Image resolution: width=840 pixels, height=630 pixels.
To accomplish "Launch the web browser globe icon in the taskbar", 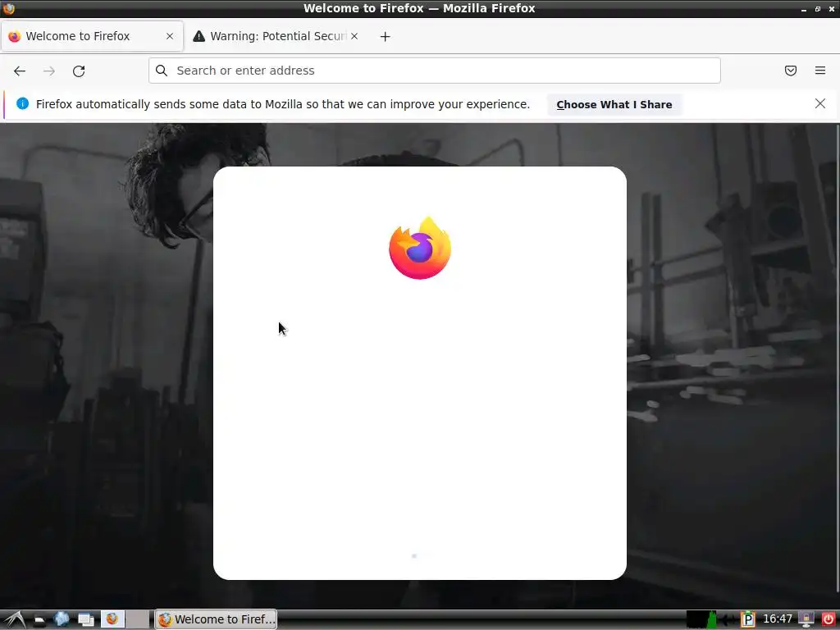I will [62, 619].
